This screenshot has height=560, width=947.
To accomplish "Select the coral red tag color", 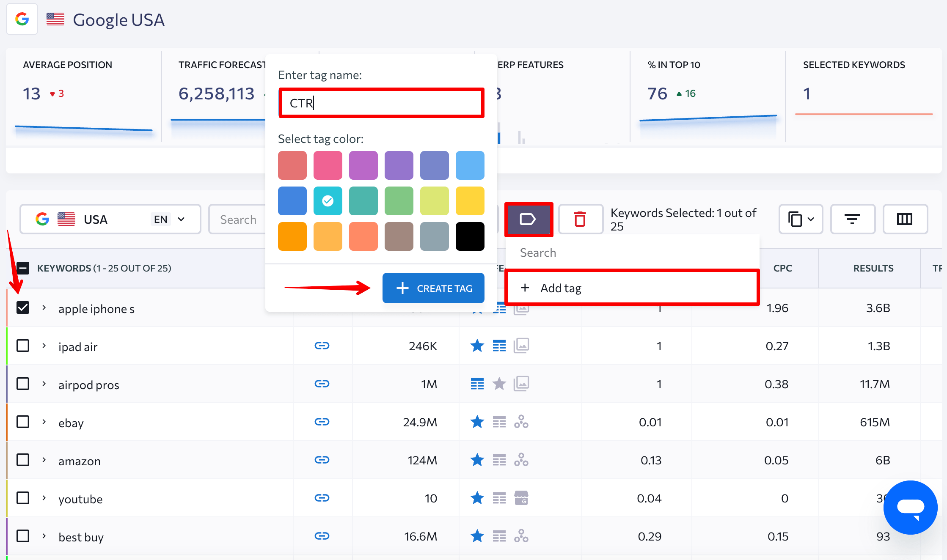I will [292, 165].
